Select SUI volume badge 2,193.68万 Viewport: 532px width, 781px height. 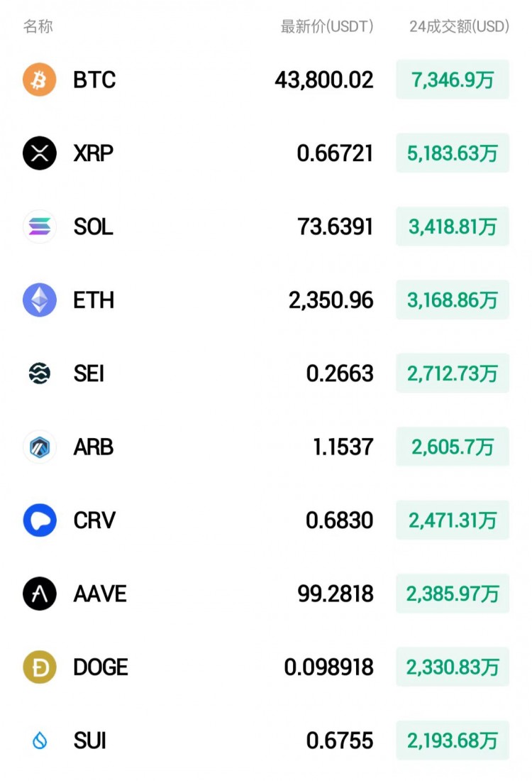pyautogui.click(x=453, y=741)
